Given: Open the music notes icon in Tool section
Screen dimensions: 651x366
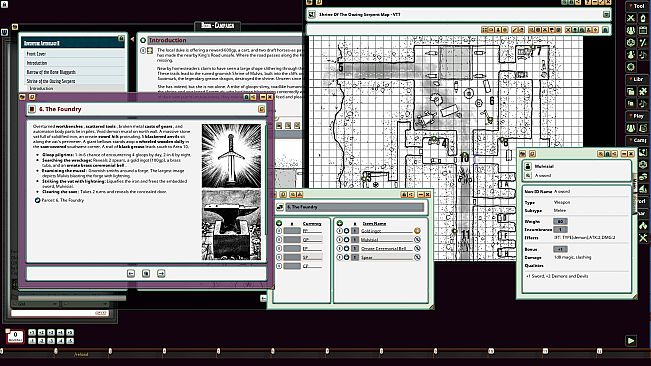Looking at the screenshot, I should tap(643, 55).
